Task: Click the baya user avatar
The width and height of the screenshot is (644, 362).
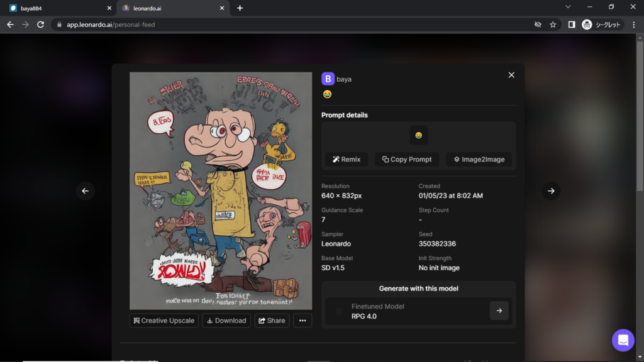Action: click(328, 79)
